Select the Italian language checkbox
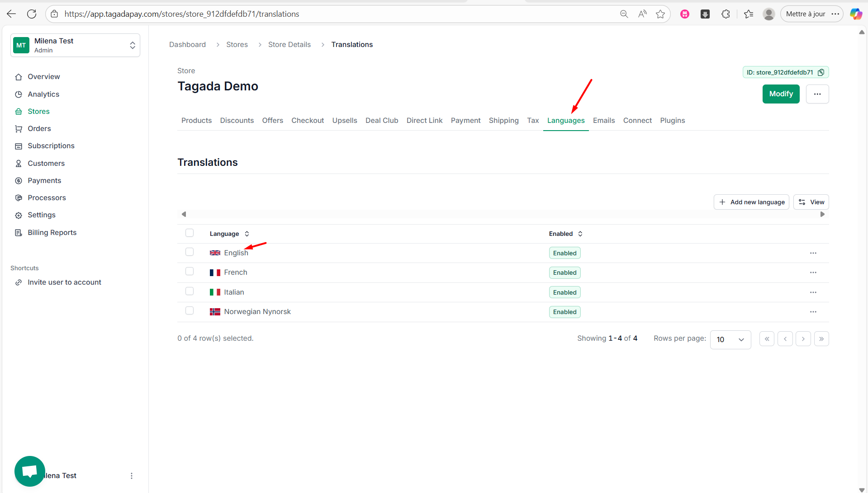The height and width of the screenshot is (493, 868). (x=190, y=291)
